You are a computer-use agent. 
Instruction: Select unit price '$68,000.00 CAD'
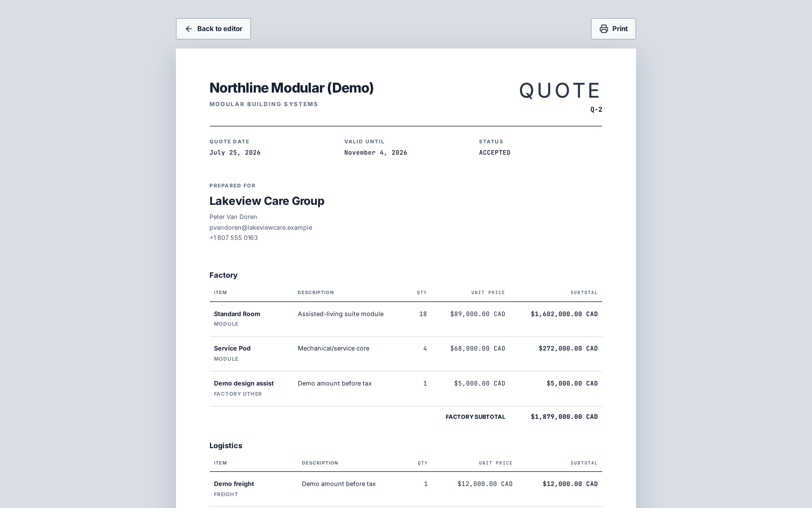[477, 349]
